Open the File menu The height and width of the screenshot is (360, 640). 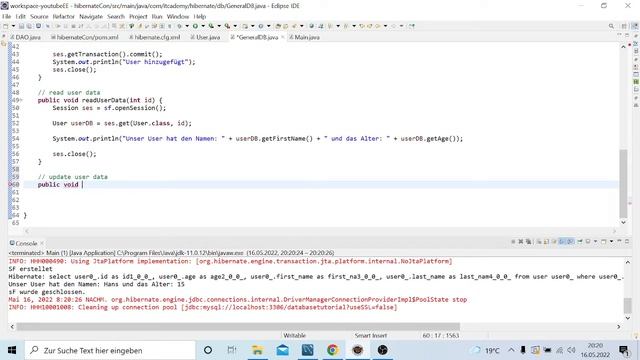(x=7, y=16)
